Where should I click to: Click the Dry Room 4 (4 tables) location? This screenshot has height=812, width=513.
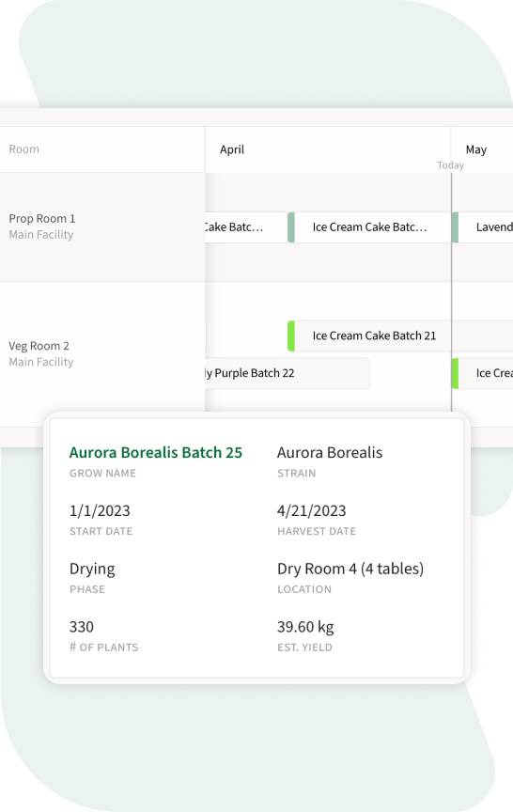[x=350, y=569]
